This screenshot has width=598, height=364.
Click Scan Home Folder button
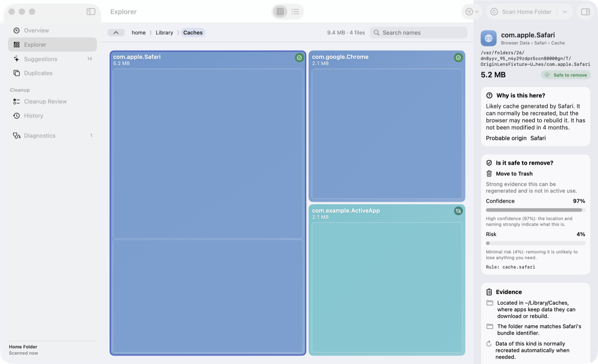[x=522, y=12]
